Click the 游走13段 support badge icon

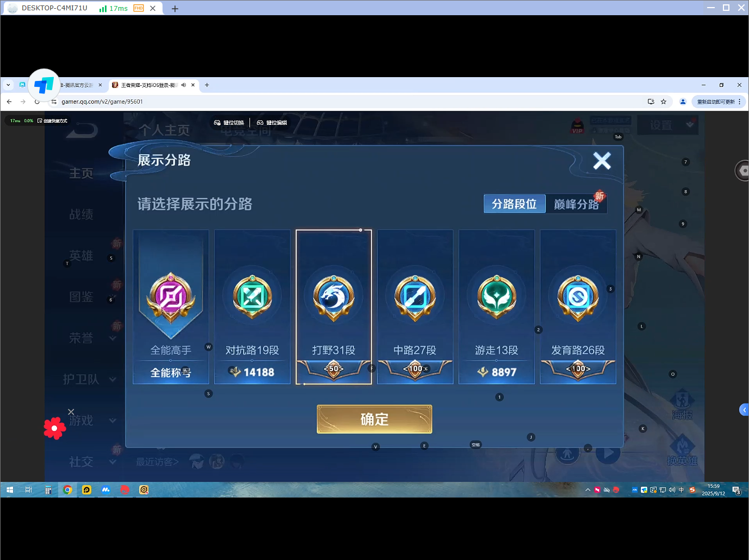coord(497,297)
